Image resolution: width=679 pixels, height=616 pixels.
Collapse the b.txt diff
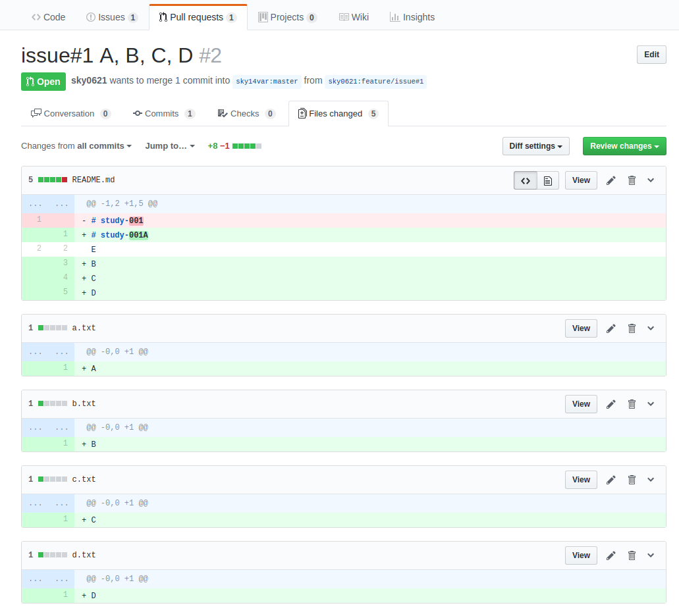point(651,404)
